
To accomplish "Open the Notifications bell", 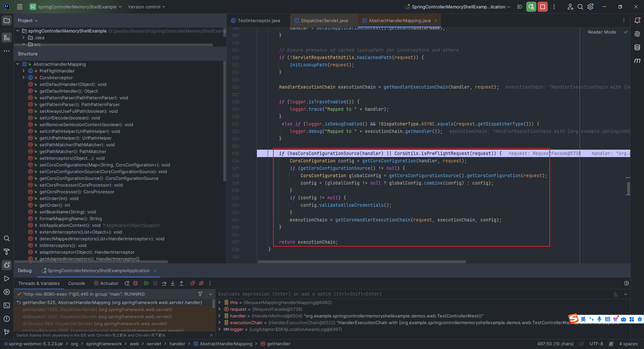I will [x=637, y=20].
